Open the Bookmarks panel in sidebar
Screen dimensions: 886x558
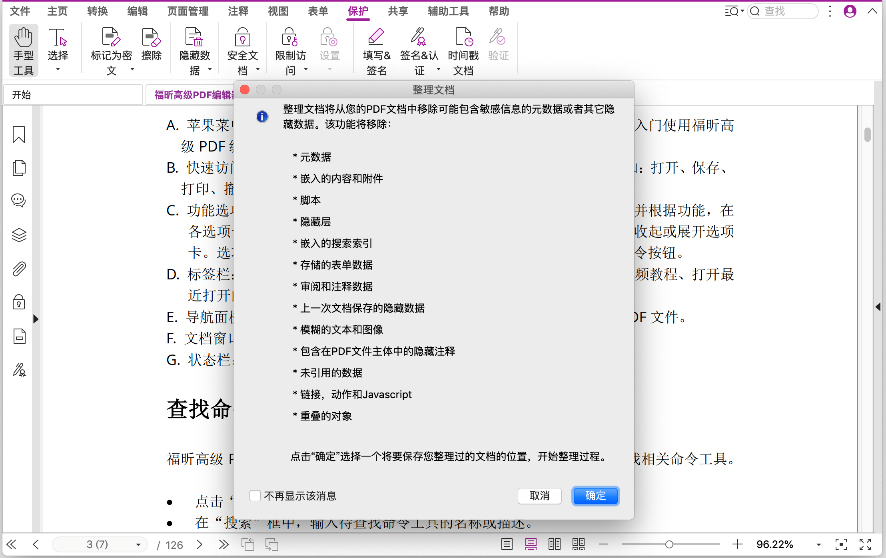coord(19,134)
